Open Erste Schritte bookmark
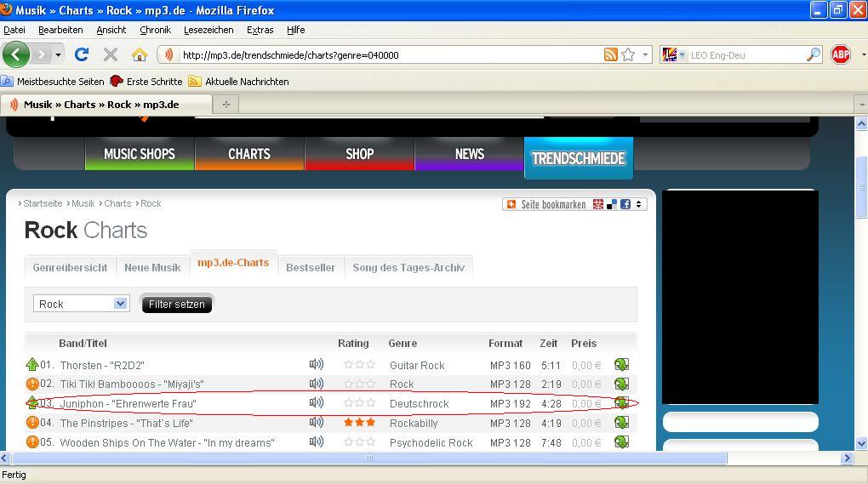868x484 pixels. 146,82
